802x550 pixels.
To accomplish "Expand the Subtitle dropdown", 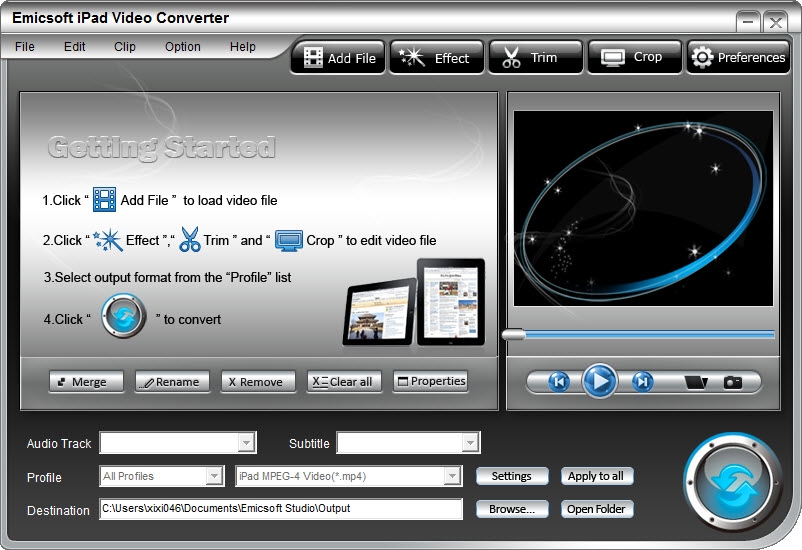I will coord(470,443).
